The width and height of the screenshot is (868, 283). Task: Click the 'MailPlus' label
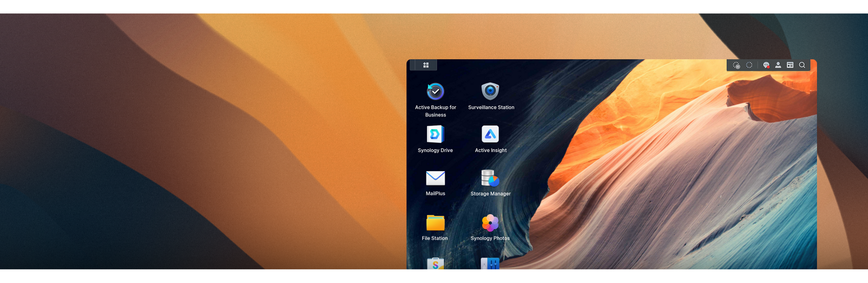point(435,194)
